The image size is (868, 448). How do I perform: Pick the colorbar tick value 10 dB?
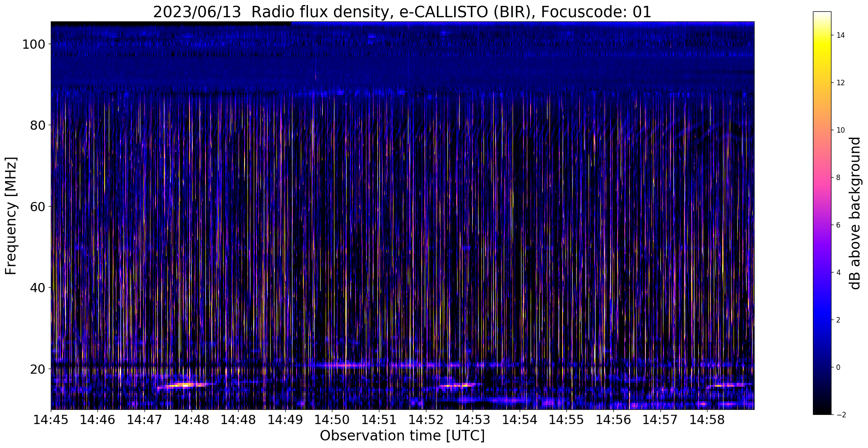(x=840, y=130)
